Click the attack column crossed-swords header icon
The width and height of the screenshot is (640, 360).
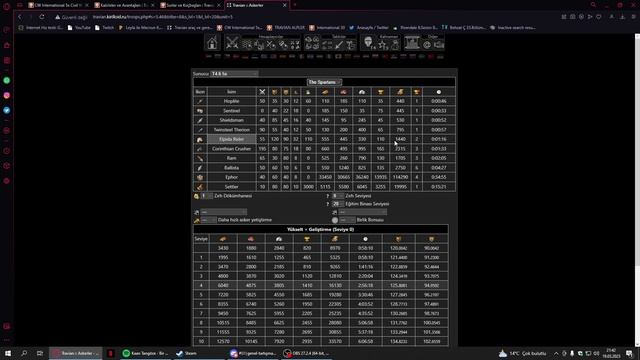pos(262,92)
